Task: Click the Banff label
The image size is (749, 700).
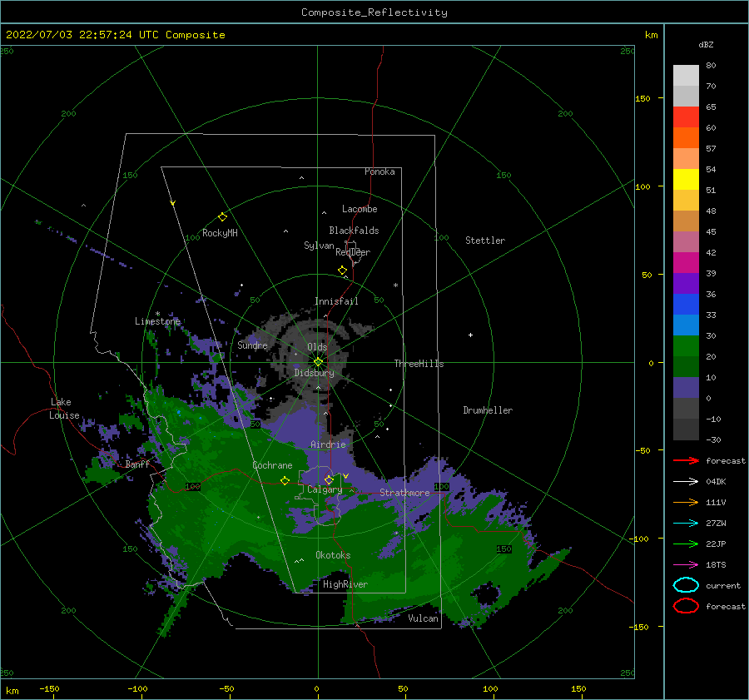Action: coord(137,464)
